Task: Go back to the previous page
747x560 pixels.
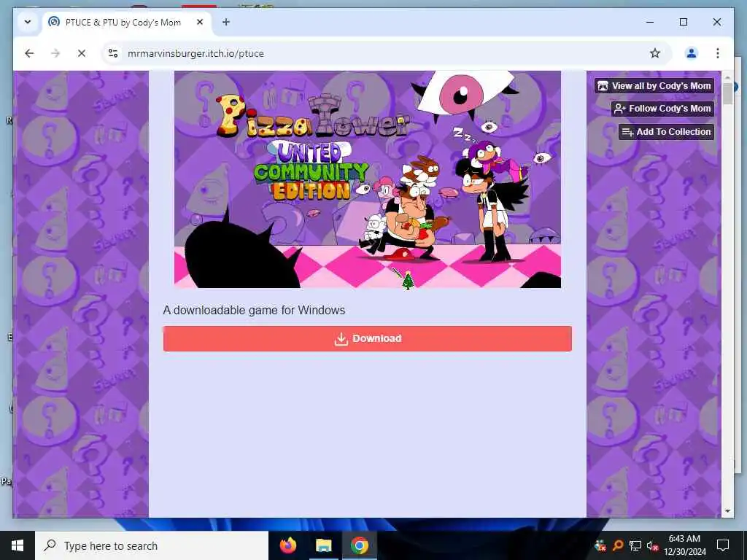Action: point(29,53)
